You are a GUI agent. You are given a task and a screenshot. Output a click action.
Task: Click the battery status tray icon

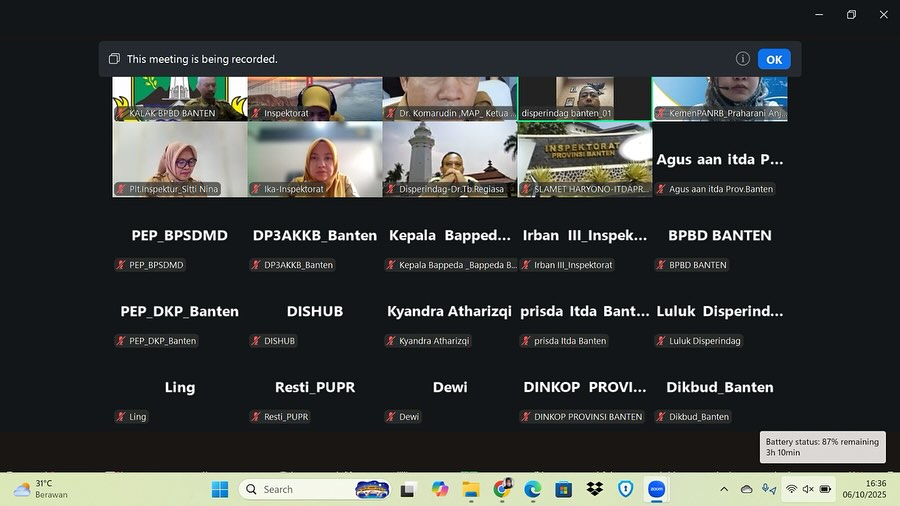click(825, 489)
